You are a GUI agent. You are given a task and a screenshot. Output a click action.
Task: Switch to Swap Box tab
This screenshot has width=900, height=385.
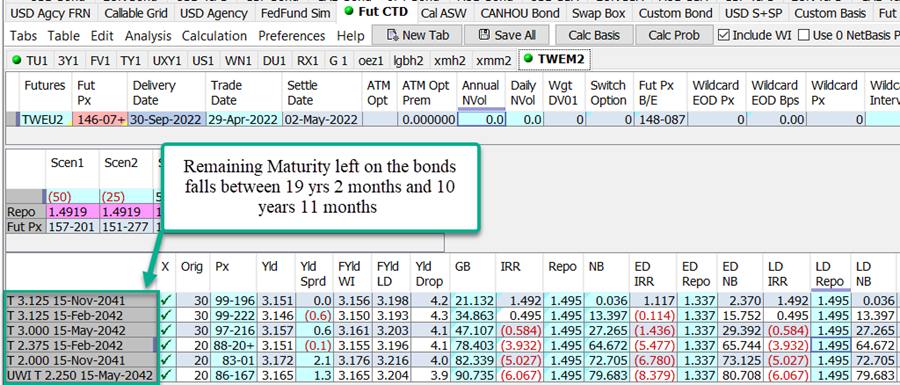point(599,13)
